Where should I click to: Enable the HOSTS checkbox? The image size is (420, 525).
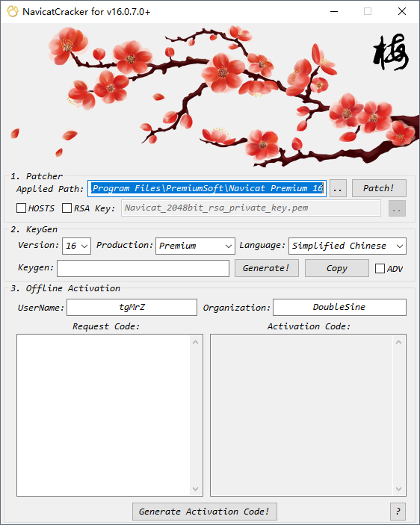21,208
